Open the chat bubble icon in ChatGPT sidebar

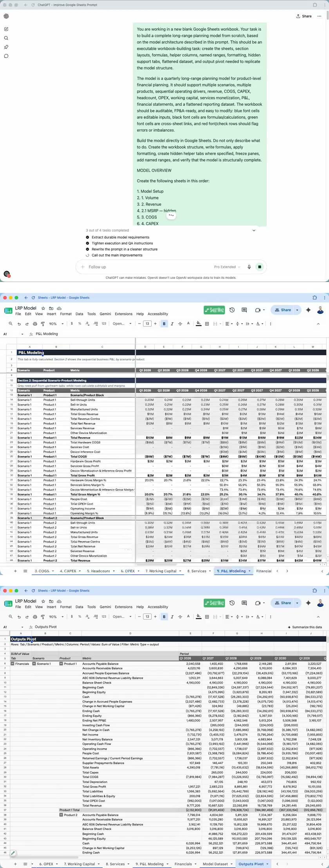[6, 56]
